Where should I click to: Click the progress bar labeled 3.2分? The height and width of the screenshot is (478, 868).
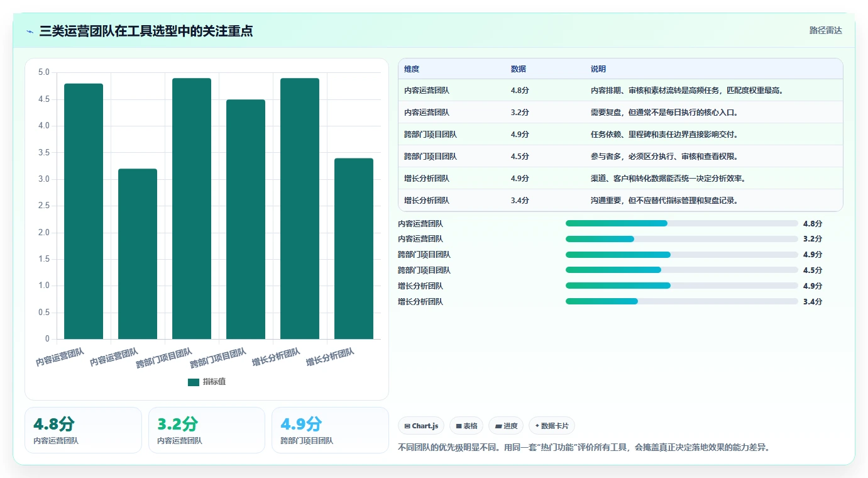pos(682,239)
